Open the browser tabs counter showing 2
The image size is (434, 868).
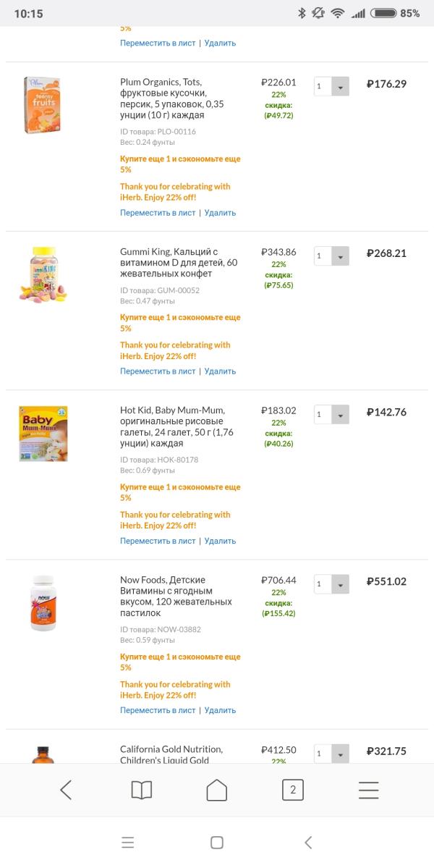[292, 790]
